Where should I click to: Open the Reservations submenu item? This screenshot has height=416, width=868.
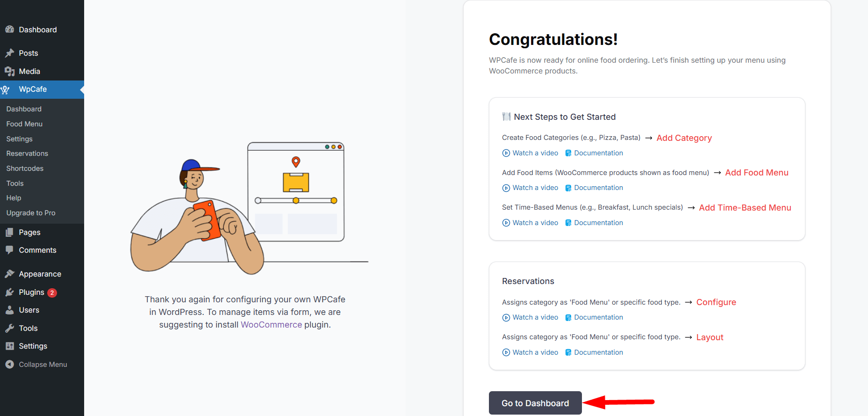pos(27,153)
